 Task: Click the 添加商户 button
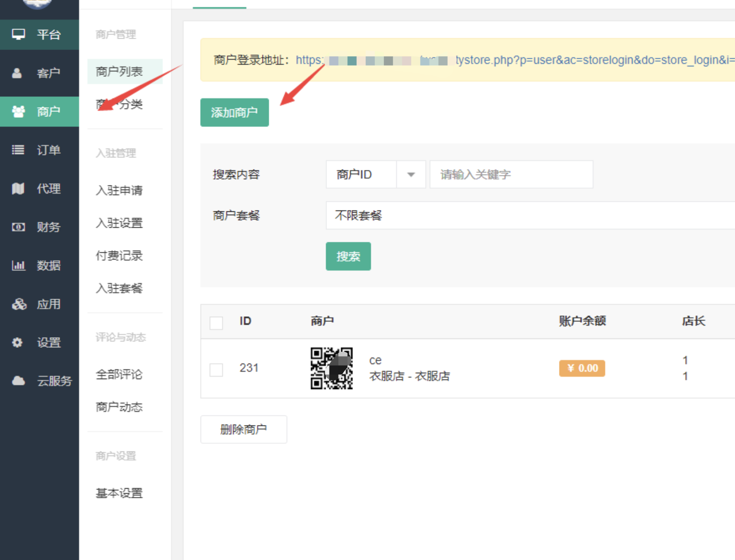[x=234, y=112]
